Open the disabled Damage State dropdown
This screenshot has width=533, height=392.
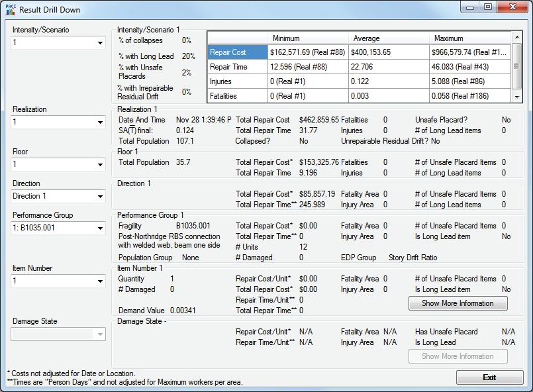point(58,334)
